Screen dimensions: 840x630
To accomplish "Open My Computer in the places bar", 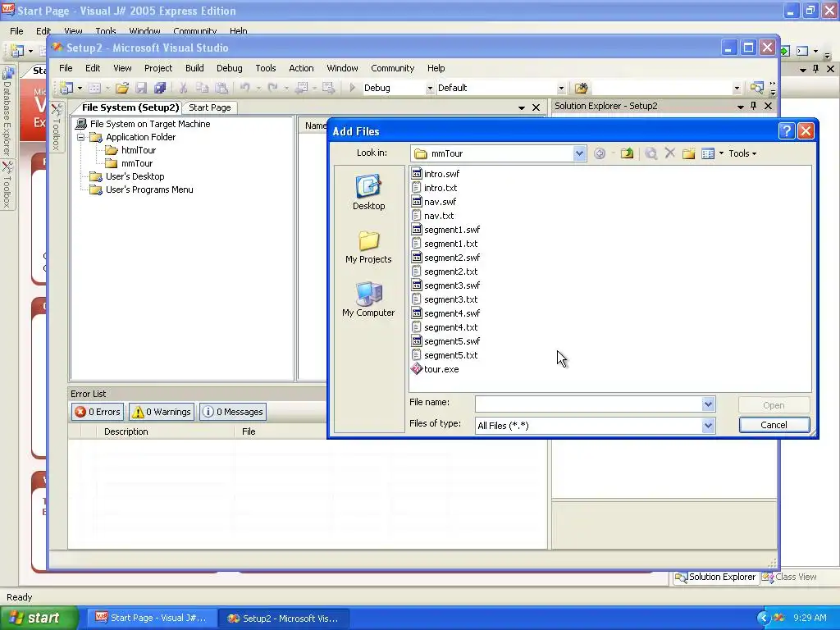I will click(x=368, y=299).
